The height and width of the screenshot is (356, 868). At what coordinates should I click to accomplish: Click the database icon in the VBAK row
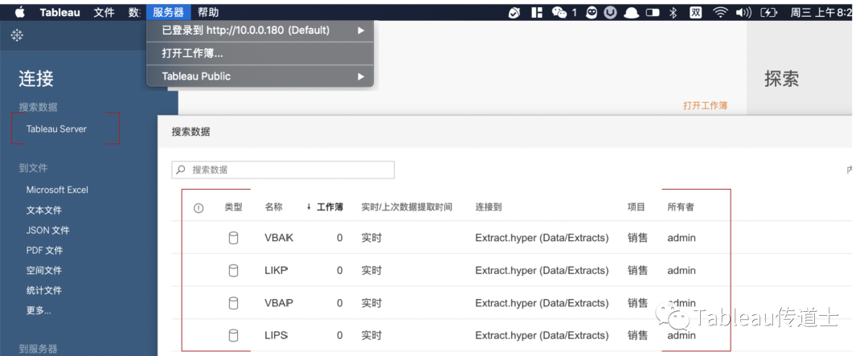(234, 238)
